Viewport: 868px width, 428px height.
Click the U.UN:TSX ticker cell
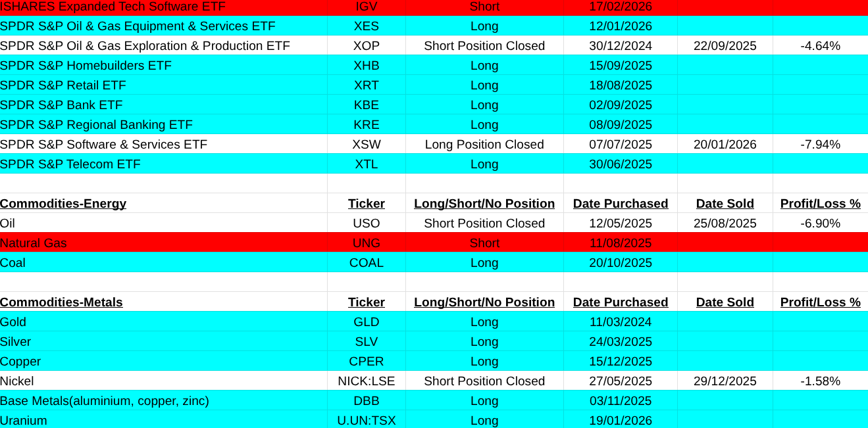[x=366, y=420]
